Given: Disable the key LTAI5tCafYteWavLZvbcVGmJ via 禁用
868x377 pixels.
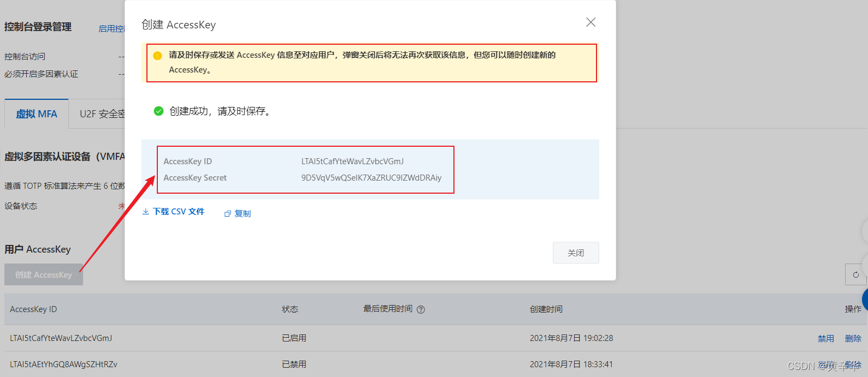Looking at the screenshot, I should [826, 338].
